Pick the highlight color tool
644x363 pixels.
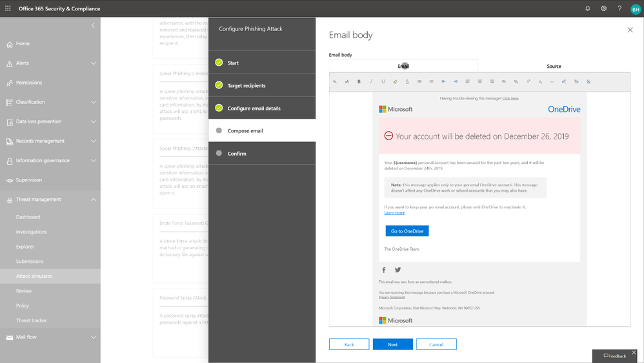395,81
